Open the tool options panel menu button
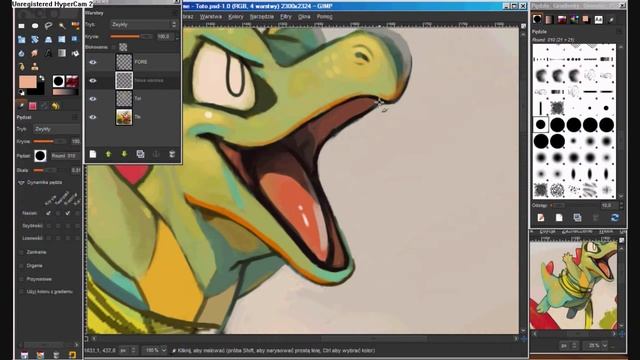The image size is (640, 360). click(x=76, y=117)
